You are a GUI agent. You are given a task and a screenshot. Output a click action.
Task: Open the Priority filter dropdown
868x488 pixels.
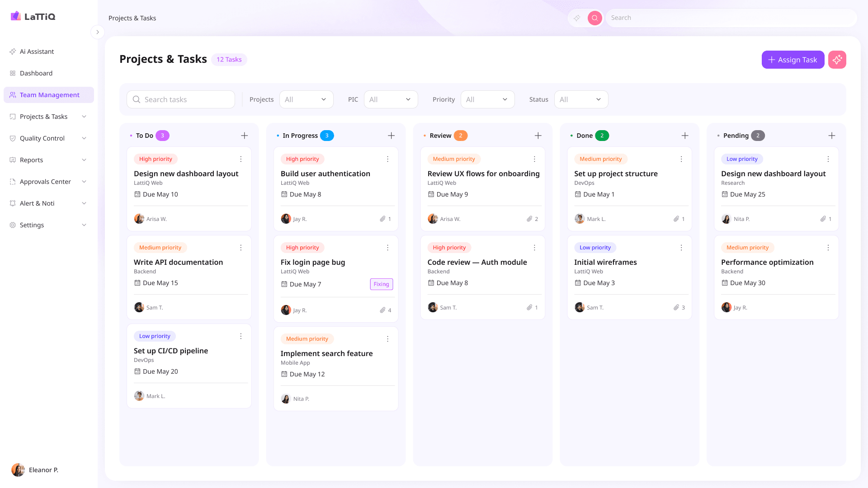click(487, 99)
